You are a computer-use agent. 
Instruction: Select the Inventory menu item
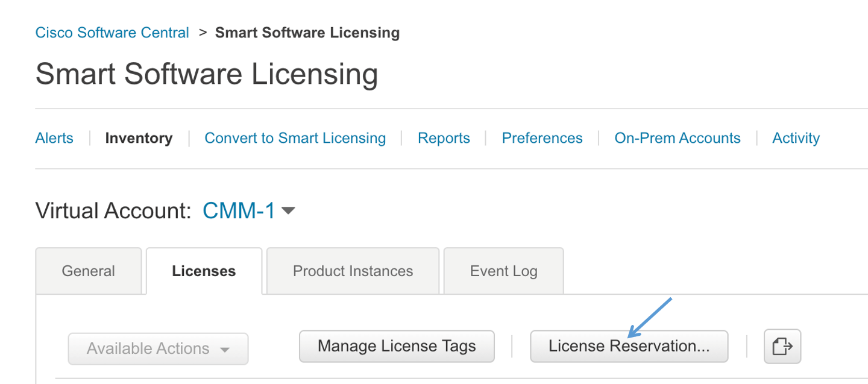click(139, 138)
